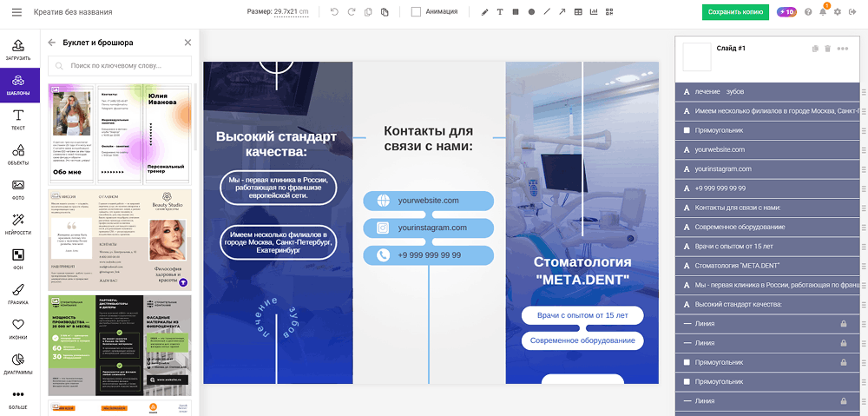868x416 pixels.
Task: Open the Диаграммы sidebar section
Action: pos(18,364)
